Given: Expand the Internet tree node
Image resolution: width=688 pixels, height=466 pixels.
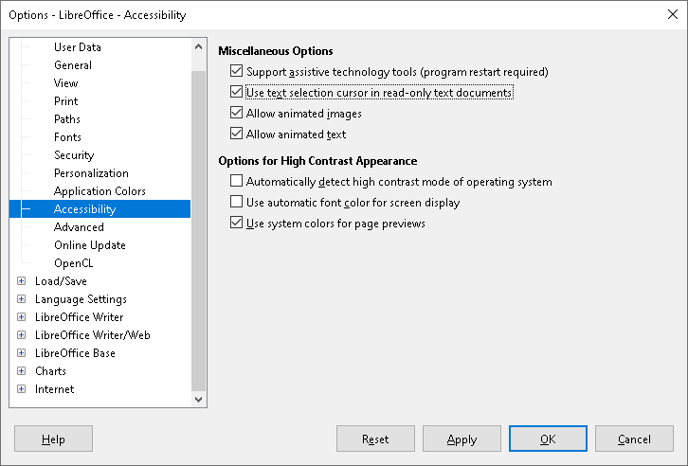Looking at the screenshot, I should 21,389.
